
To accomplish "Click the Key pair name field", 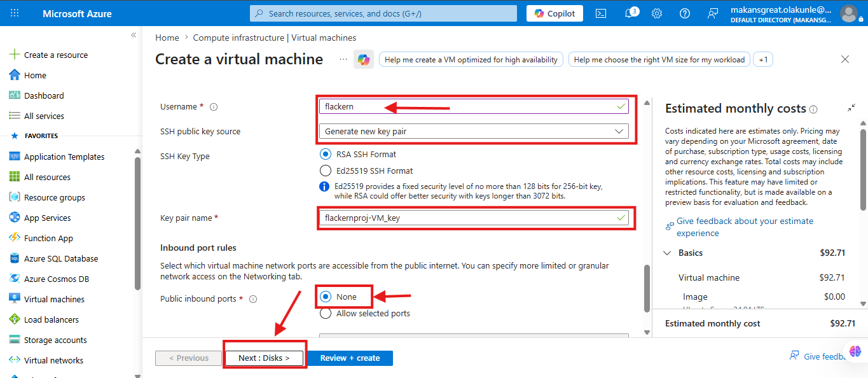I will click(x=474, y=218).
